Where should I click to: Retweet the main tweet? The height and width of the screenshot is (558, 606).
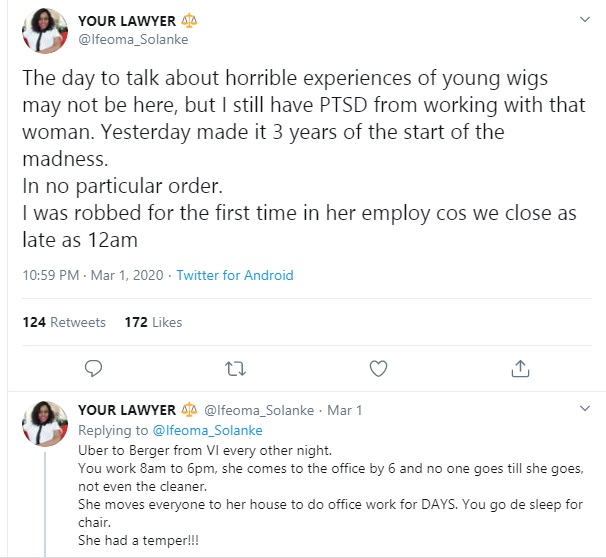[236, 369]
